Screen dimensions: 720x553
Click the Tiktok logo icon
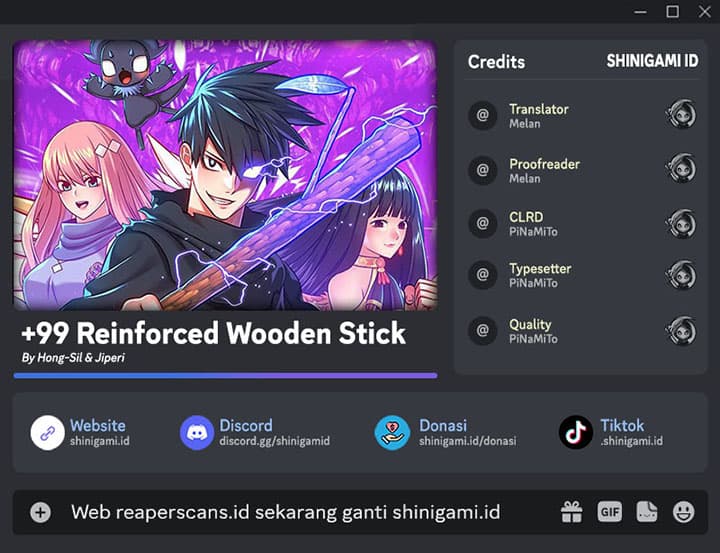576,432
